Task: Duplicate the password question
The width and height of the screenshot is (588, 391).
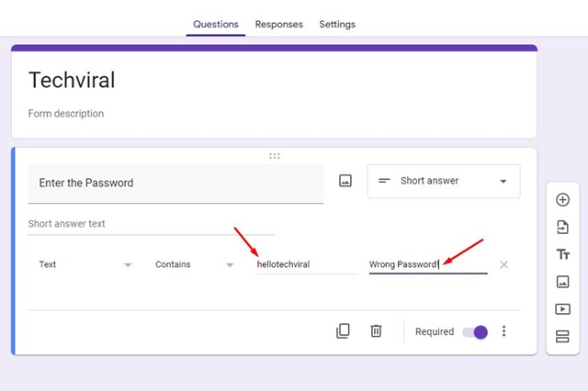Action: (x=343, y=331)
